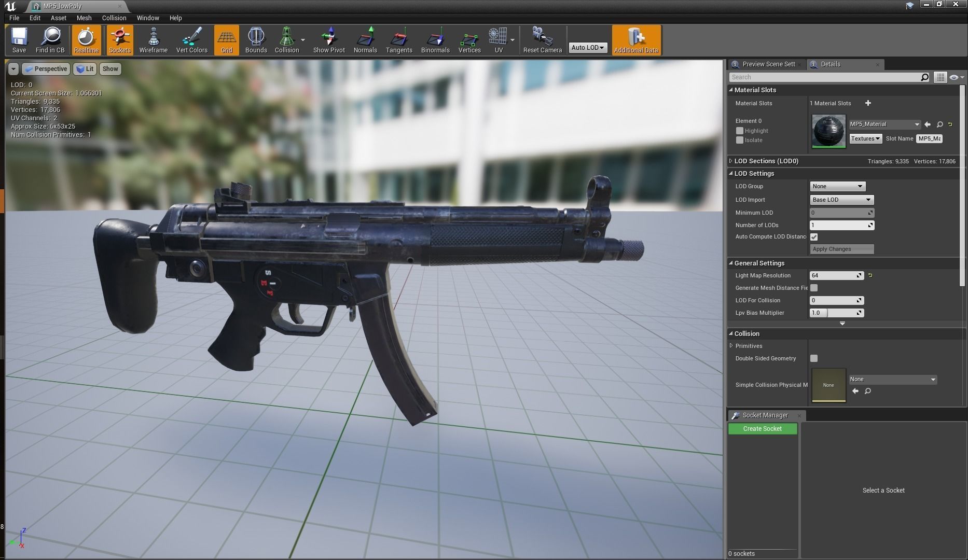Open the Window menu
Image resolution: width=968 pixels, height=560 pixels.
coord(148,18)
